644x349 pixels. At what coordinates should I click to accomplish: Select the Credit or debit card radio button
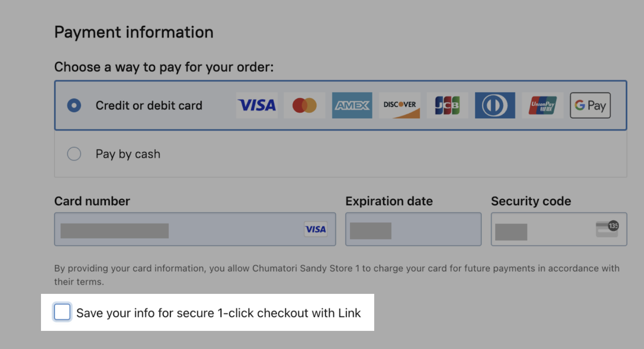click(x=74, y=105)
